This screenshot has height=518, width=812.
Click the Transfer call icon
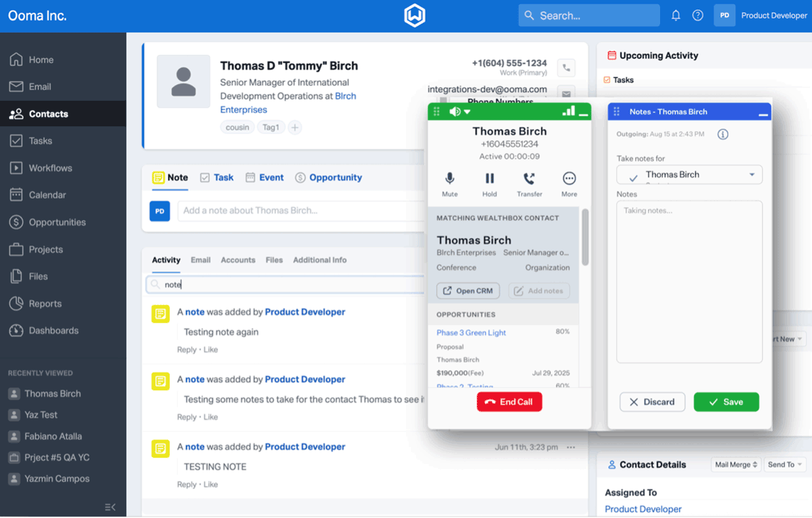click(x=529, y=179)
